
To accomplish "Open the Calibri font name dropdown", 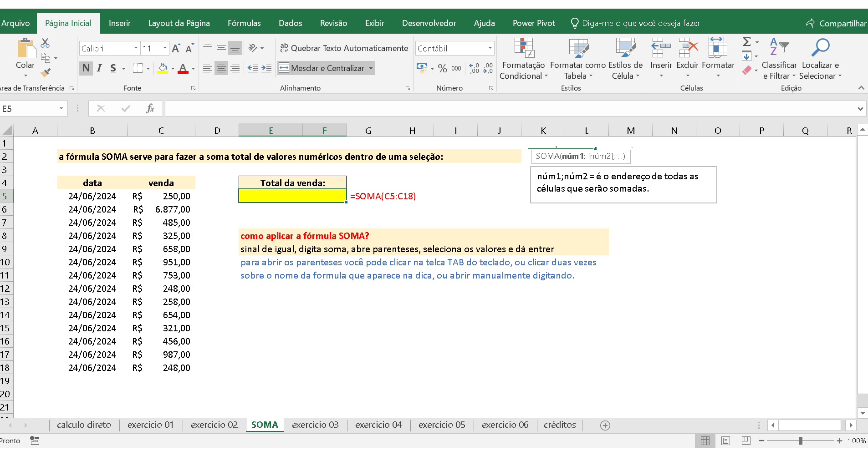I will (136, 48).
